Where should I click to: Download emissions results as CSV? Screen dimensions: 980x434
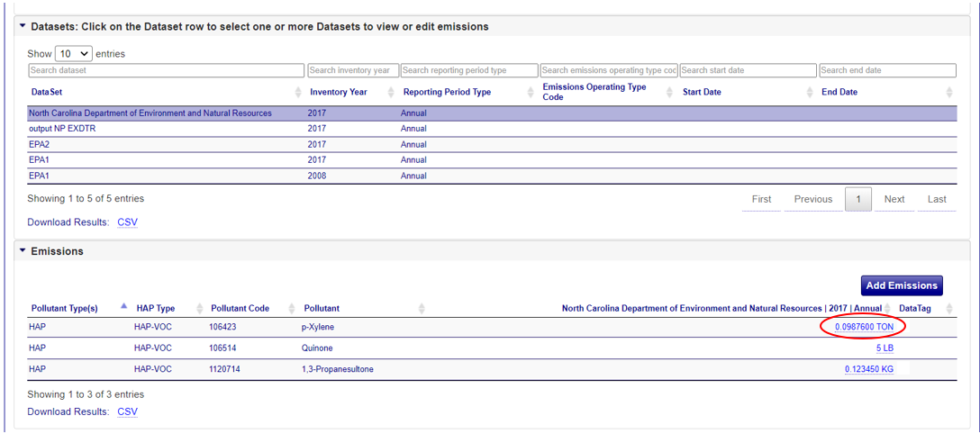pyautogui.click(x=128, y=412)
